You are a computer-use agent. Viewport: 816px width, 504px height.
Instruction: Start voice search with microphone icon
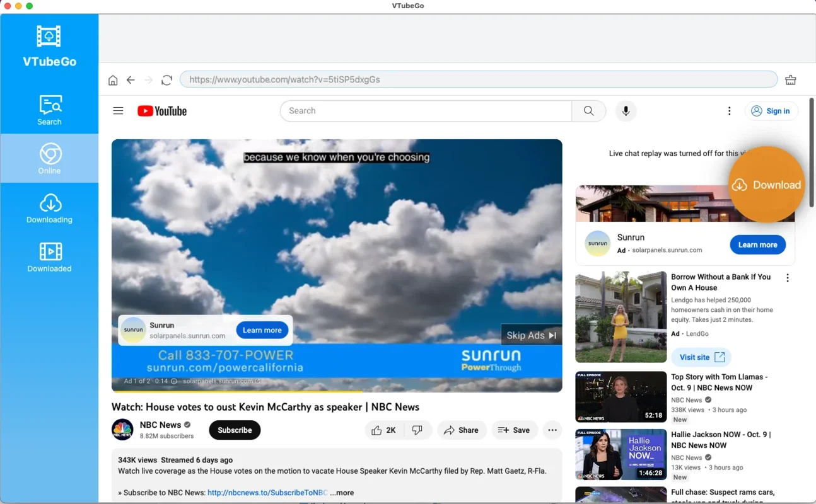626,111
